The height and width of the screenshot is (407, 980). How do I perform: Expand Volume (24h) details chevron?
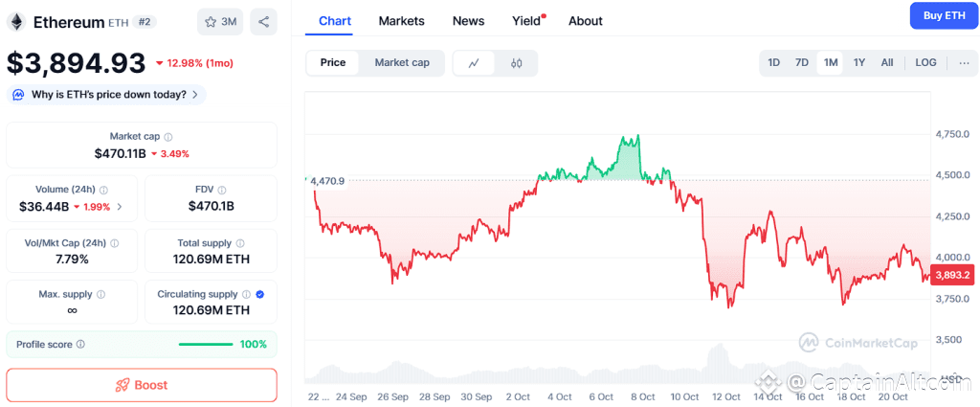tap(120, 207)
